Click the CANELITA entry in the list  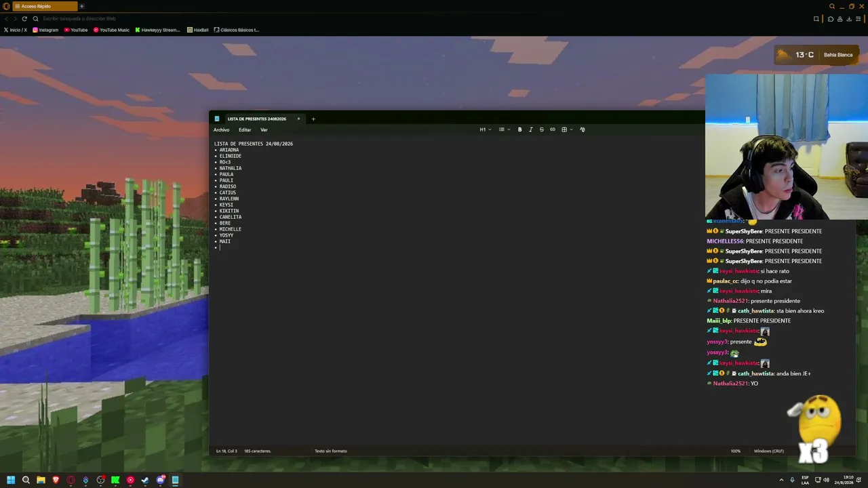click(231, 217)
